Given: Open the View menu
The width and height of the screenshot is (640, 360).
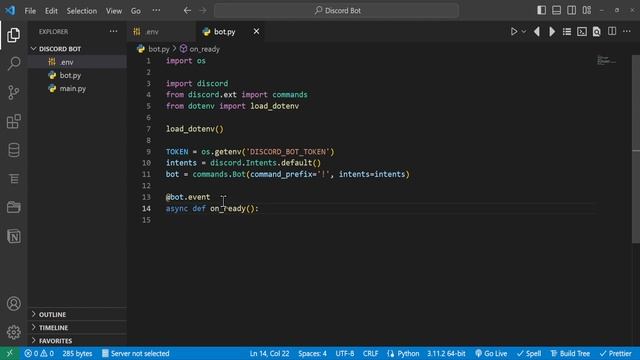Looking at the screenshot, I should coord(113,11).
